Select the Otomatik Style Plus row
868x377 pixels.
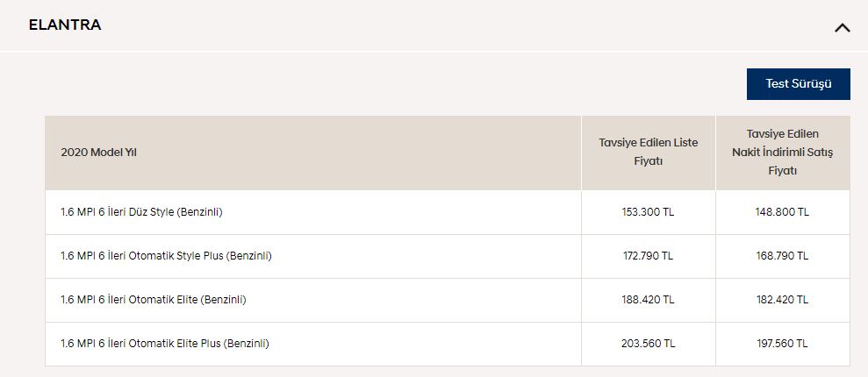tap(448, 256)
